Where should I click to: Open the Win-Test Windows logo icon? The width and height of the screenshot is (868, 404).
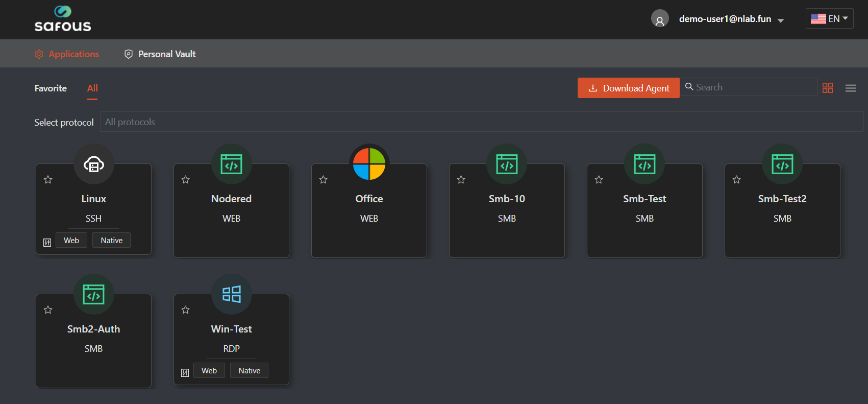coord(231,295)
